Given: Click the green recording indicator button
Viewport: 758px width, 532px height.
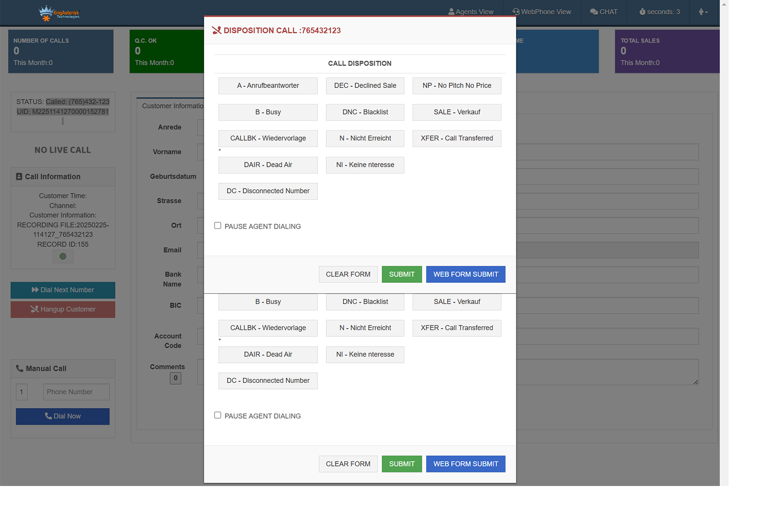Looking at the screenshot, I should [63, 256].
